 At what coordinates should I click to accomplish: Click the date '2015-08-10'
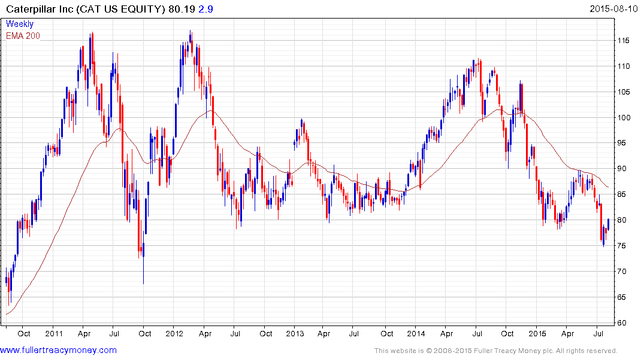613,8
